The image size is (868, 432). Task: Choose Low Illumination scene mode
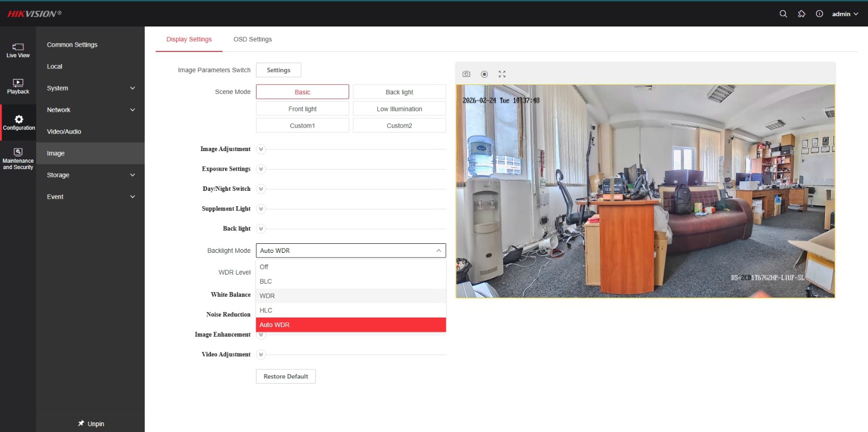[x=399, y=109]
